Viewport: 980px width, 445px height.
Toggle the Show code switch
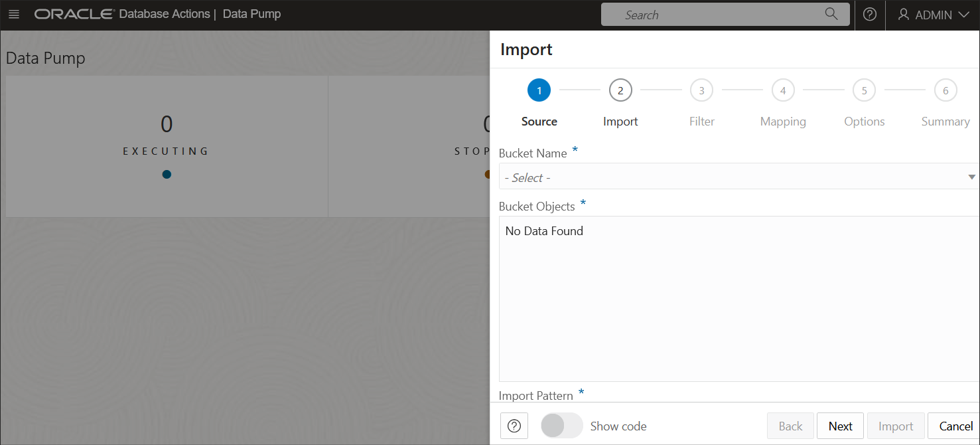(x=561, y=426)
